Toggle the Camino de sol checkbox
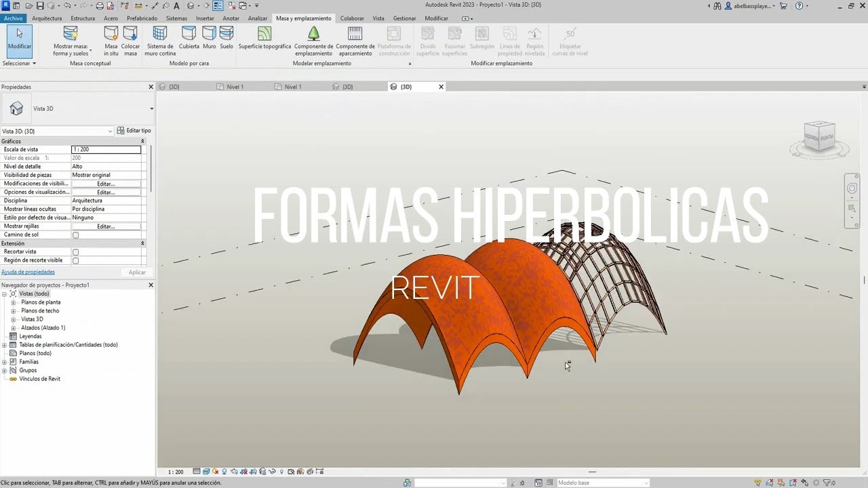The height and width of the screenshot is (488, 868). click(x=75, y=235)
